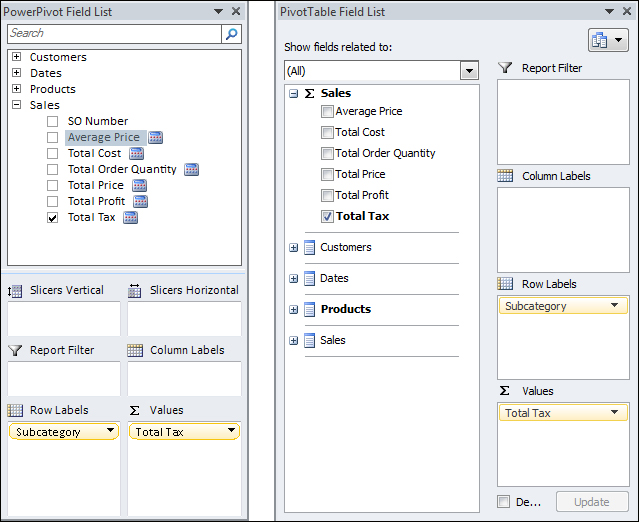Click the measure icon beside Total Order Quantity
Viewport: 639px width, 522px height.
pos(192,169)
